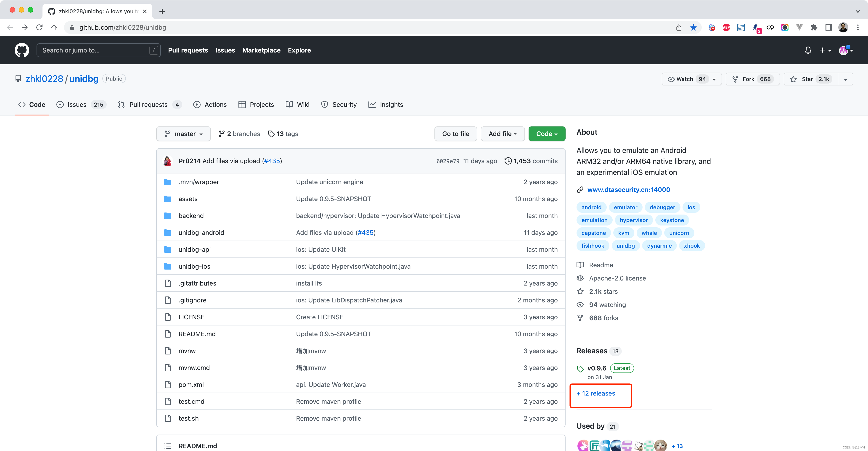
Task: Open the Apache-2.0 license link
Action: coord(617,278)
